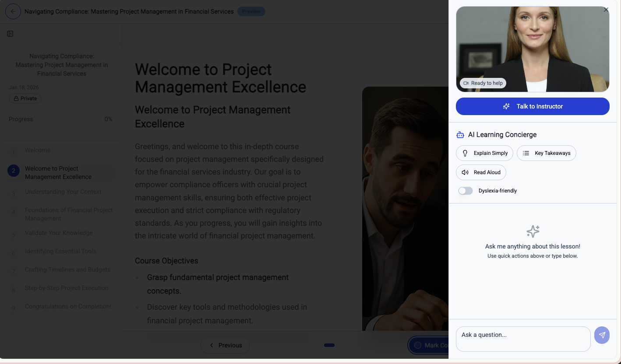Click the Course Objectives heading
This screenshot has width=621, height=364.
tap(166, 261)
